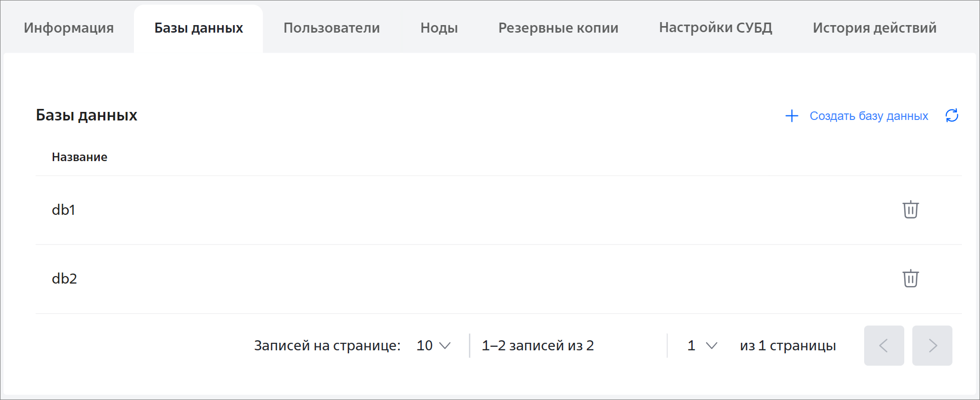The height and width of the screenshot is (400, 980).
Task: Click the Название column header
Action: (79, 157)
